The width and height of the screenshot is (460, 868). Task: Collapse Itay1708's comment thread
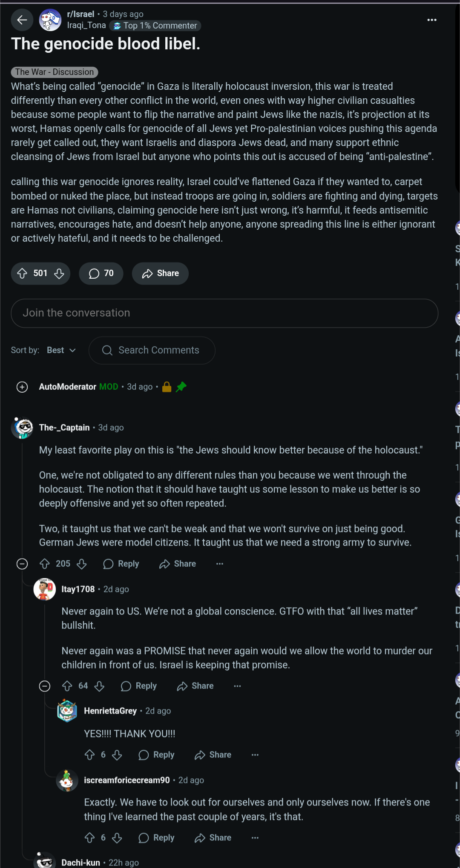point(45,686)
